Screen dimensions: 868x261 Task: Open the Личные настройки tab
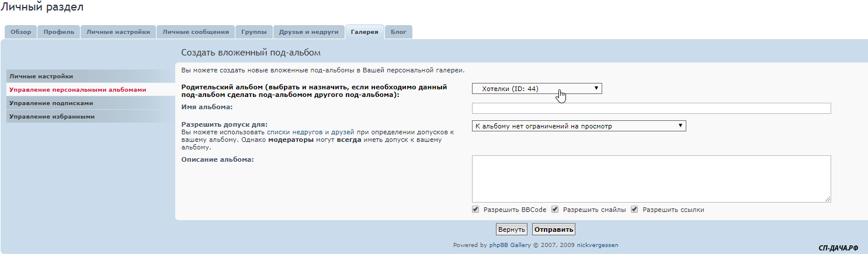click(x=118, y=32)
